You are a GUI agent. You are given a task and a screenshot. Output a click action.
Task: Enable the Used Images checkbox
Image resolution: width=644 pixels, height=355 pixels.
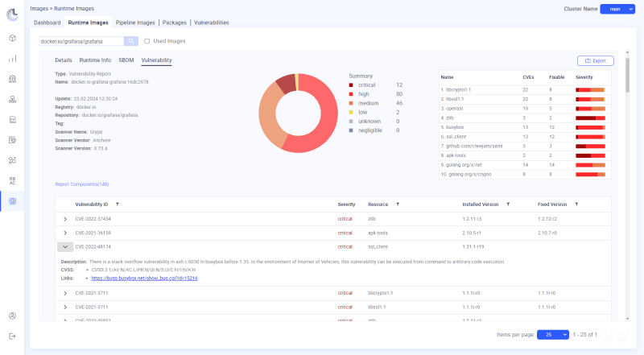pos(147,41)
